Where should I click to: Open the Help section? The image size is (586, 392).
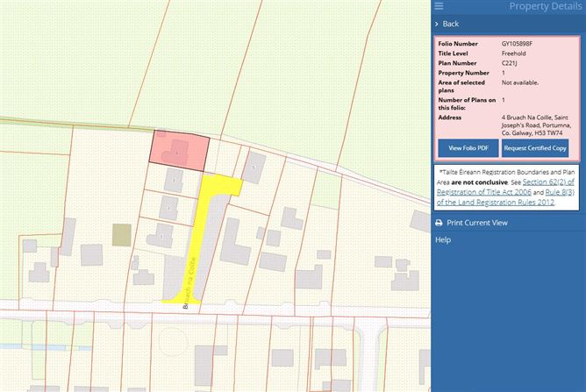[443, 239]
